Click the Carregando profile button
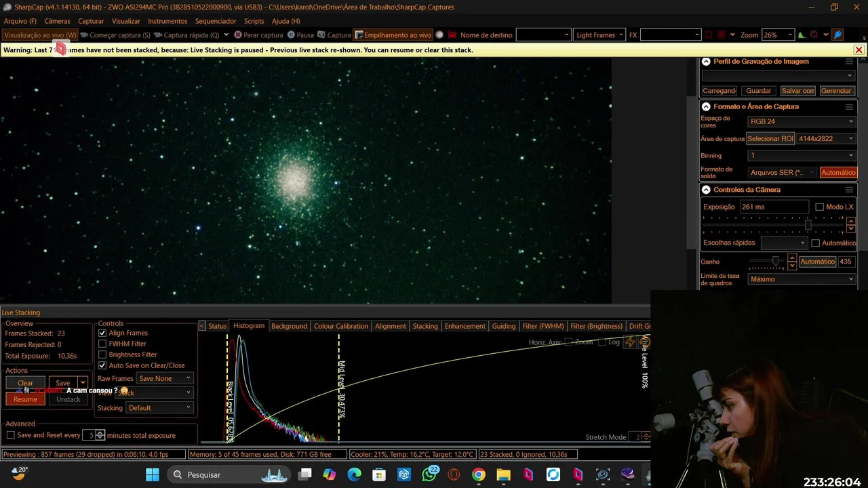The image size is (868, 488). tap(719, 91)
